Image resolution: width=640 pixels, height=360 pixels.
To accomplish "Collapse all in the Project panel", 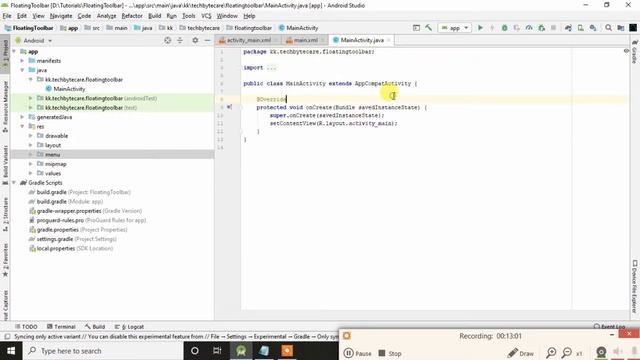I will [180, 40].
